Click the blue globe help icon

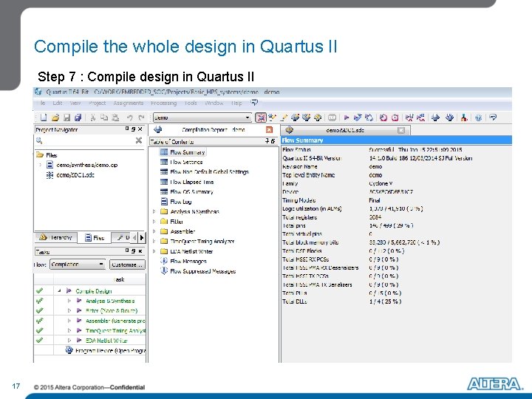[478, 117]
